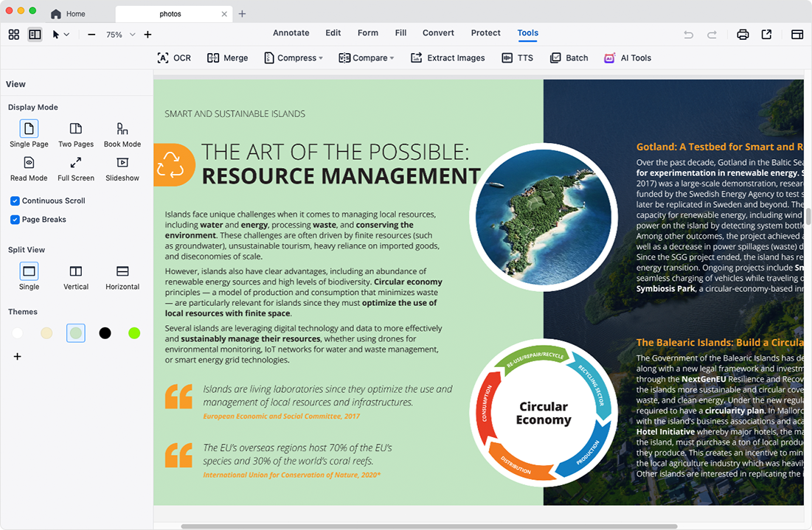Select the bright green theme swatch

[x=133, y=333]
